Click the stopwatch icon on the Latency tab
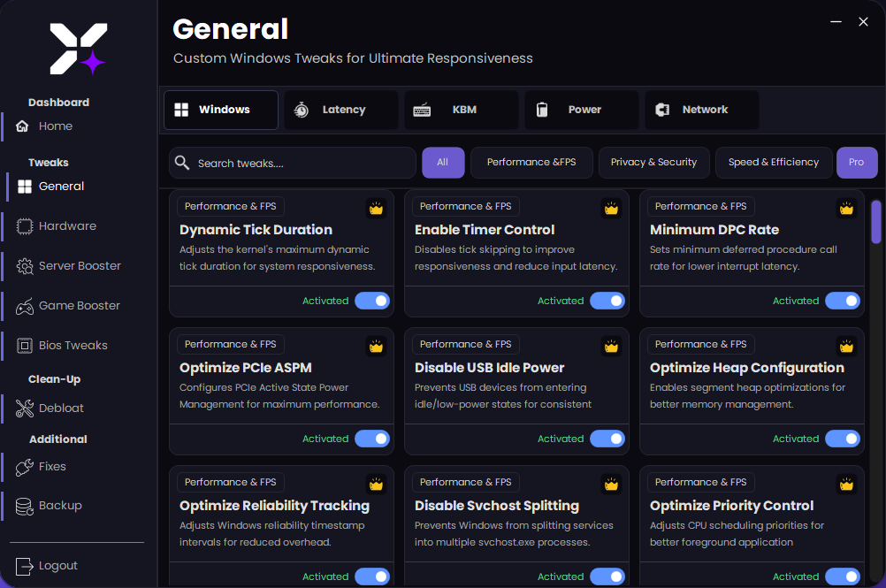Image resolution: width=886 pixels, height=588 pixels. (302, 110)
